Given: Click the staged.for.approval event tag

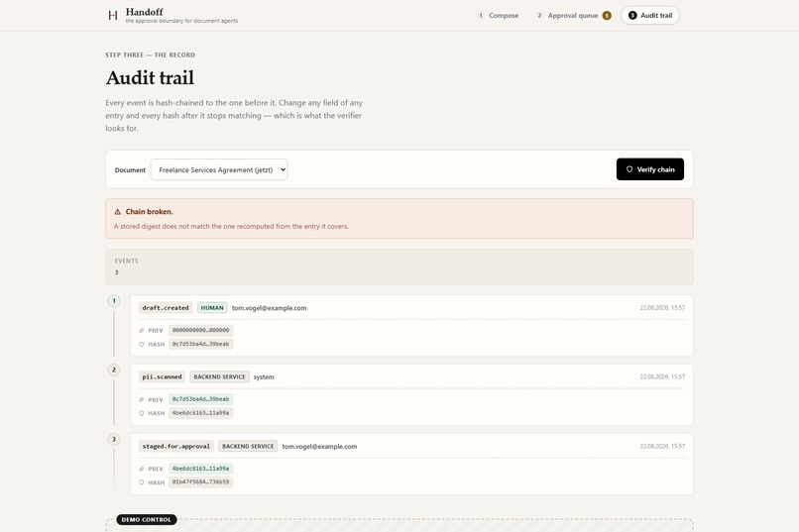Looking at the screenshot, I should [x=176, y=446].
